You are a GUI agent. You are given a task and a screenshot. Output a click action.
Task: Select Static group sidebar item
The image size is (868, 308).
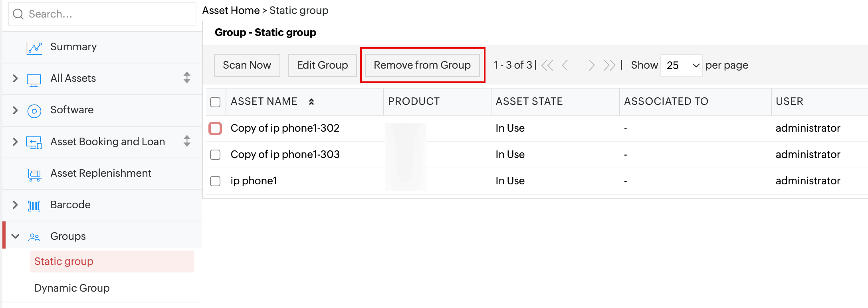coord(64,261)
